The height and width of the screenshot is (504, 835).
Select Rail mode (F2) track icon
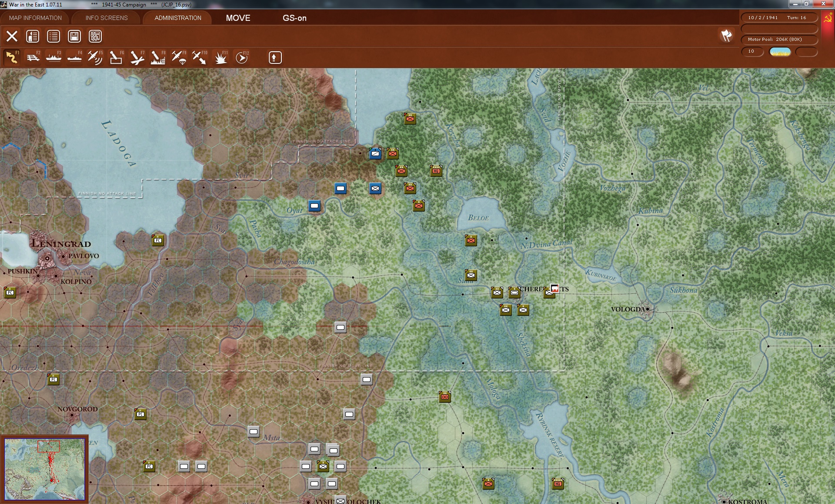[33, 57]
